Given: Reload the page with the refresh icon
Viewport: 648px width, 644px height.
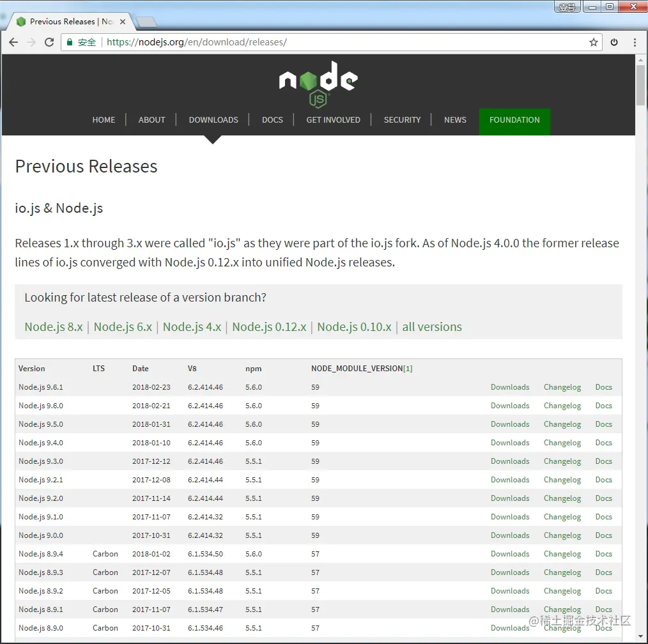Looking at the screenshot, I should click(49, 42).
